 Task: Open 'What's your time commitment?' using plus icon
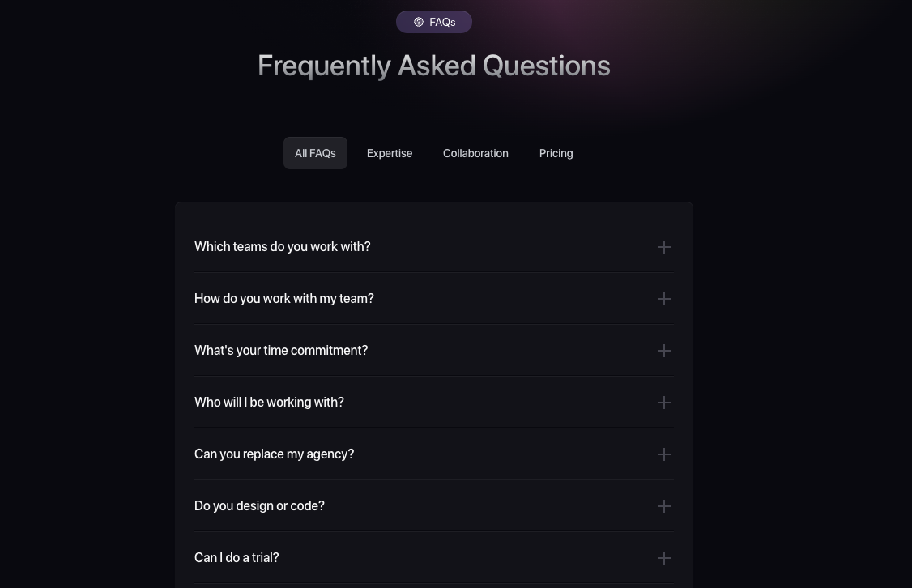664,351
